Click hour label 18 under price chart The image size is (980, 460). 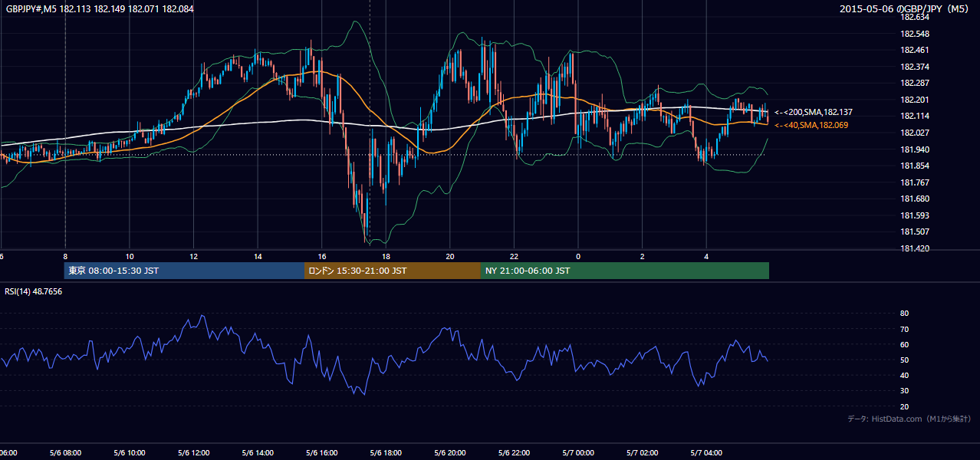pos(386,256)
